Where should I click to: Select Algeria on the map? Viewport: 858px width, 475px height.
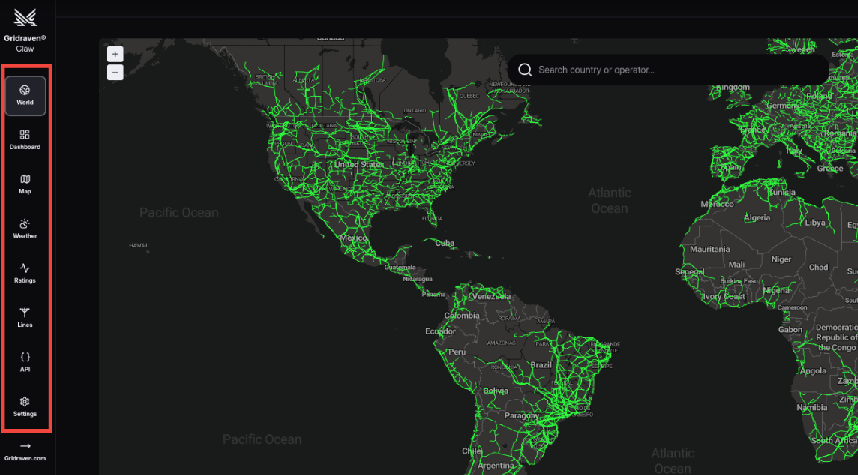click(x=756, y=217)
